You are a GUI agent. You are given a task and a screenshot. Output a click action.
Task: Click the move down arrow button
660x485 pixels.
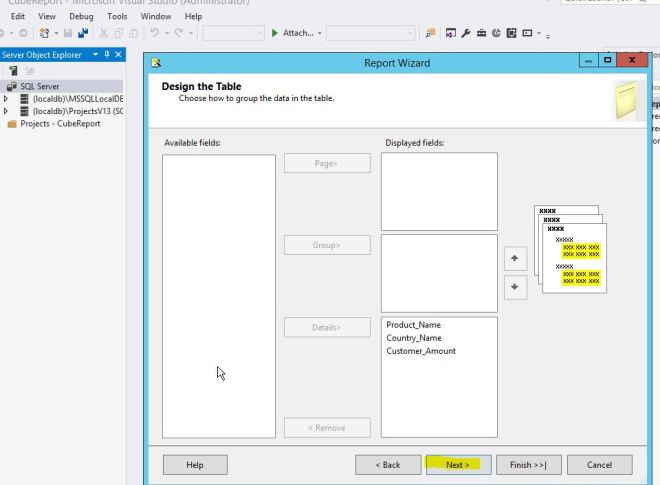[514, 286]
